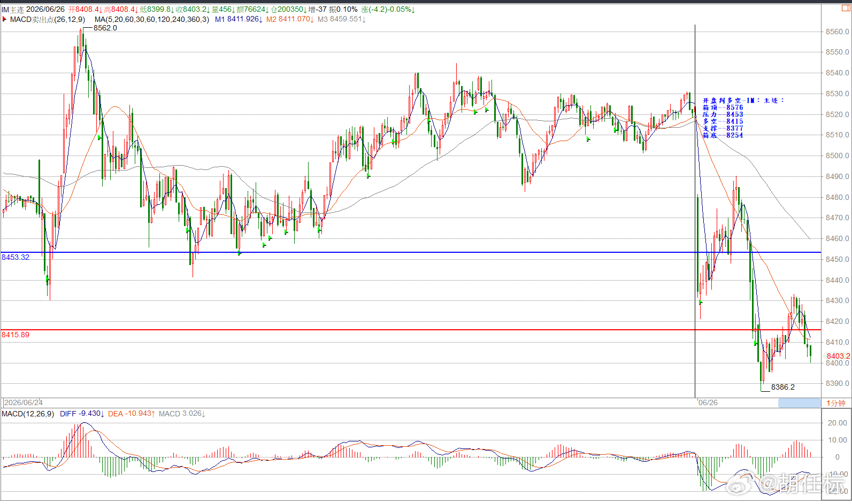Image resolution: width=852 pixels, height=504 pixels.
Task: Click the M1 8411.926 moving average value
Action: [239, 19]
